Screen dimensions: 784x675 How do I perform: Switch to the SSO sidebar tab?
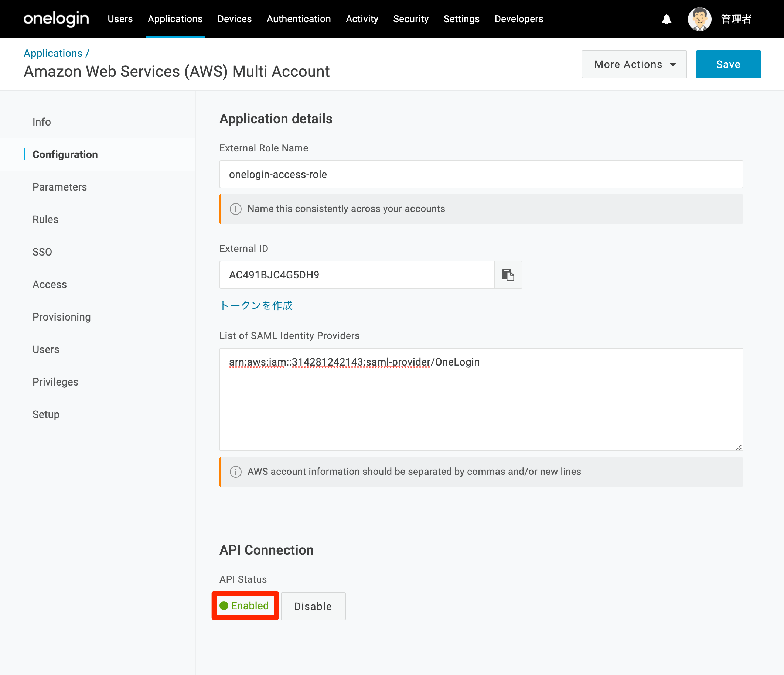[42, 252]
